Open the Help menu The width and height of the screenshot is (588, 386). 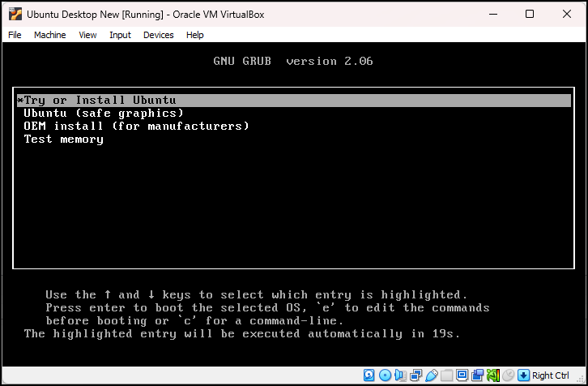point(194,35)
